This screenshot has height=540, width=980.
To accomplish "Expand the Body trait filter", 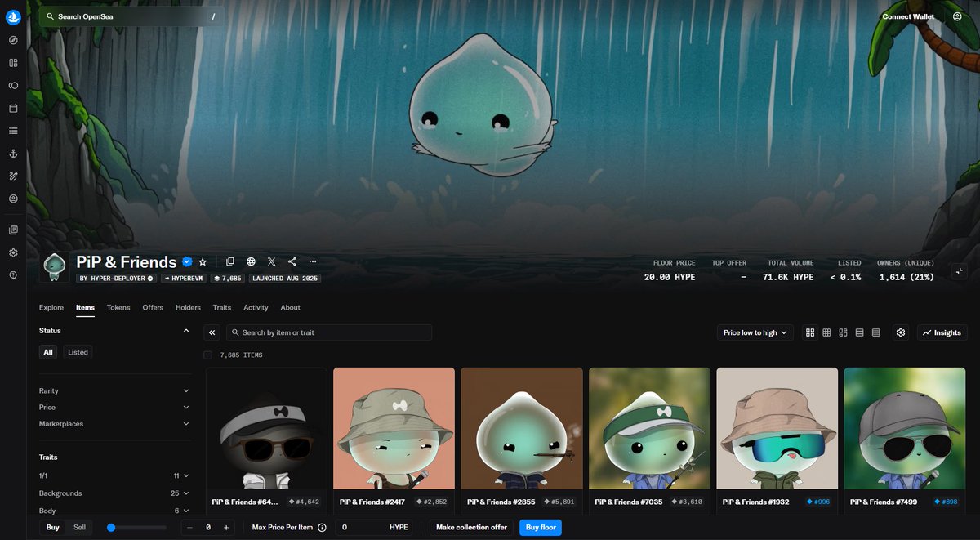I will pos(114,511).
